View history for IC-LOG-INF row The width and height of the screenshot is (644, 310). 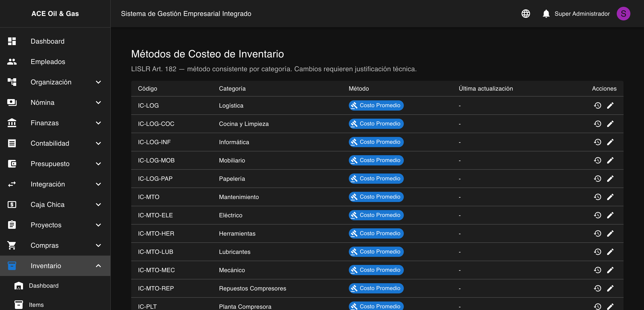pyautogui.click(x=598, y=142)
